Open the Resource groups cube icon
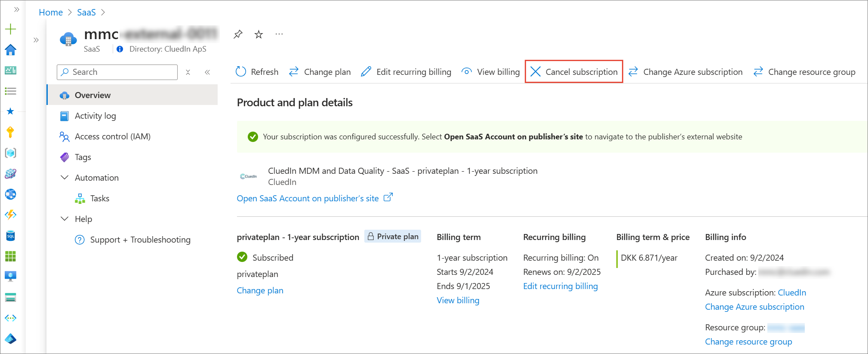The image size is (868, 354). click(10, 153)
